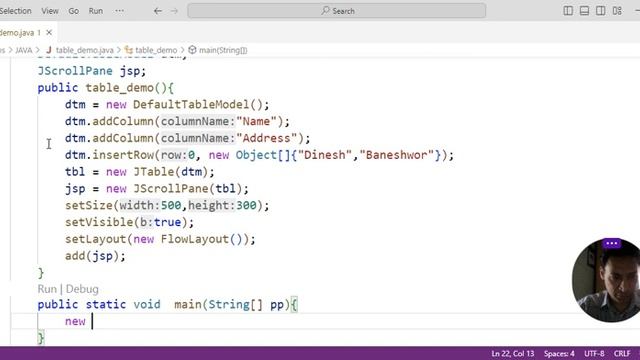Open JAVA folder in breadcrumb

tap(24, 50)
